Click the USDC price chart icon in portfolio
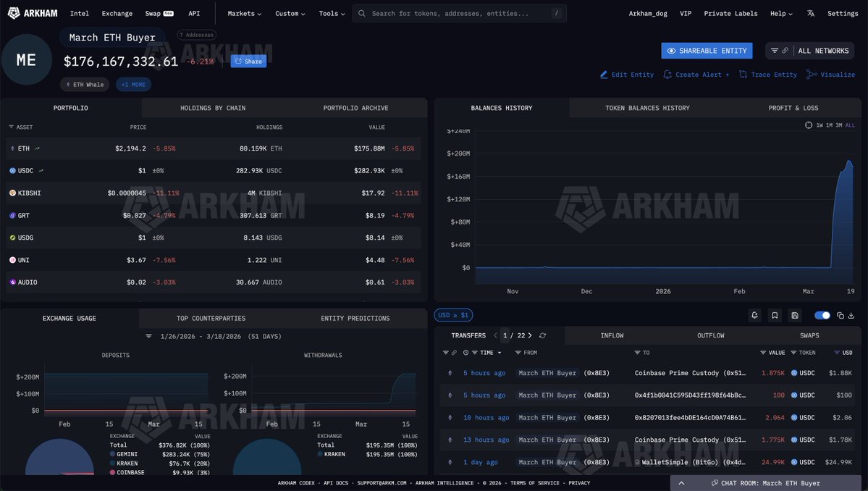 pyautogui.click(x=41, y=170)
